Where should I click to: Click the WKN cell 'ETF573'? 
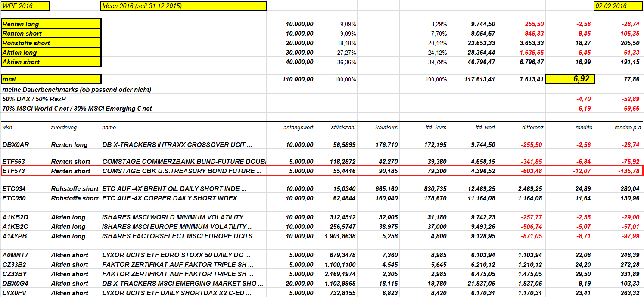(x=13, y=171)
